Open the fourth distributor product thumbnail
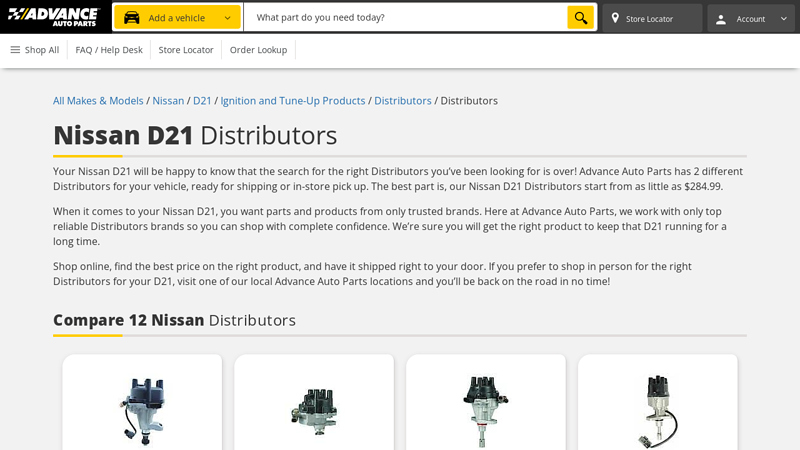 point(658,411)
